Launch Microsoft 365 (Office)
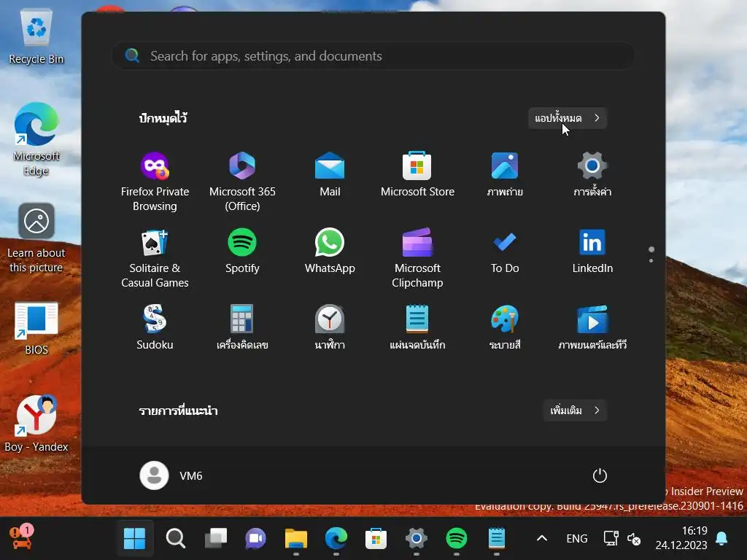747x560 pixels. [242, 181]
